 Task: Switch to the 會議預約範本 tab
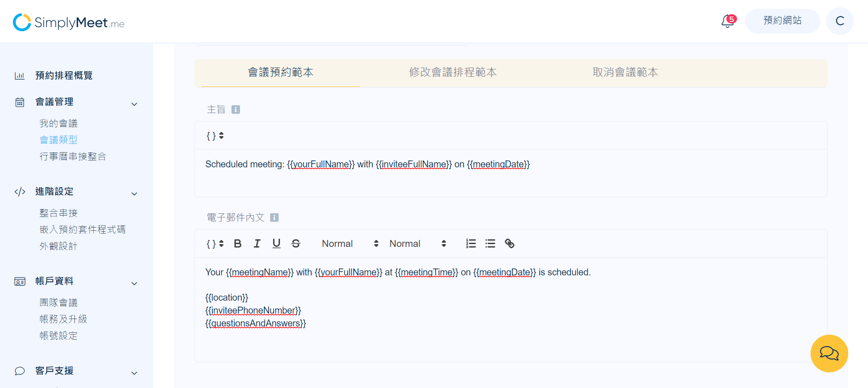[280, 73]
